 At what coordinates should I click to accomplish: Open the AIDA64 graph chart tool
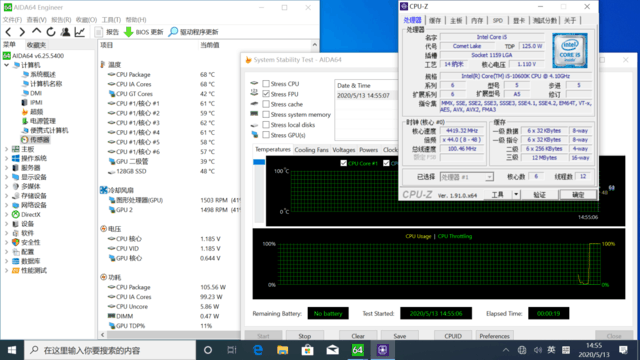79,31
